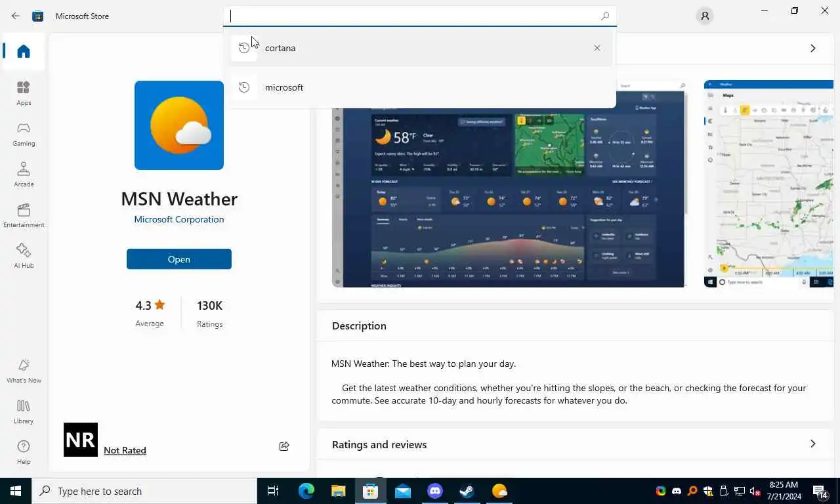Expand screenshots with the top chevron
This screenshot has height=504, width=840.
point(812,49)
